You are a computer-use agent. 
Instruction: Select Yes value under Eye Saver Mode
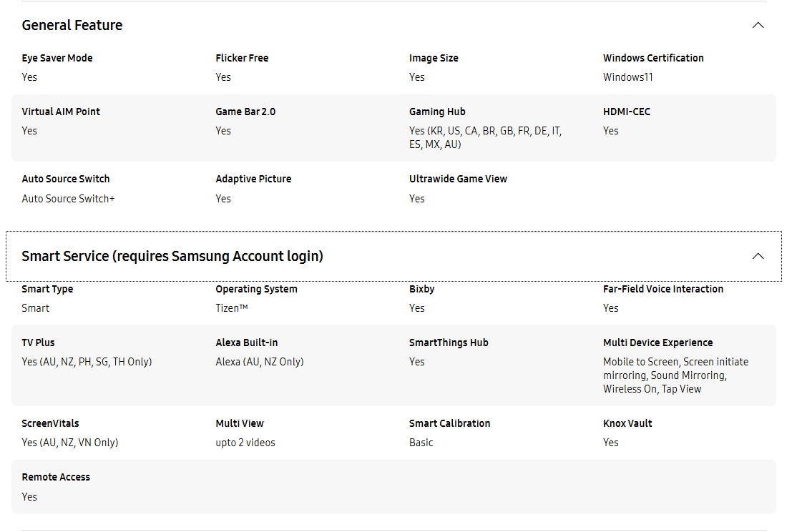(29, 77)
